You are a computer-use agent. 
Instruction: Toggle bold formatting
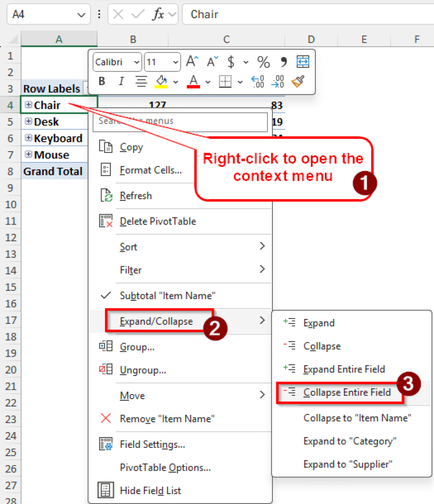click(101, 81)
